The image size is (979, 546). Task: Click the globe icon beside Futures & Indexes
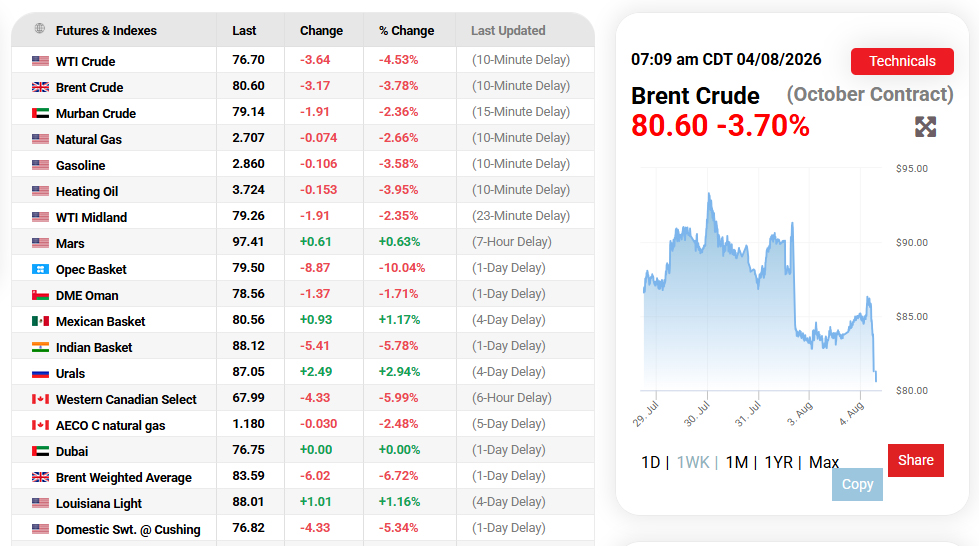pyautogui.click(x=40, y=28)
